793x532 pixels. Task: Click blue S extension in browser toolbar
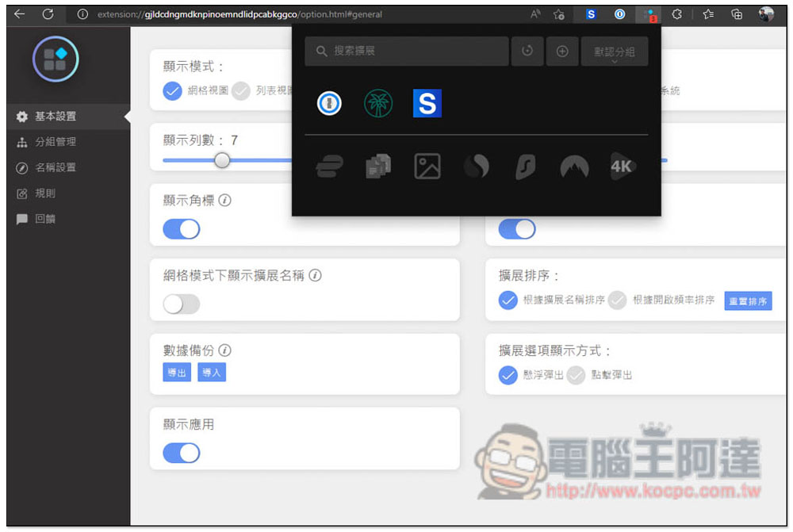591,14
